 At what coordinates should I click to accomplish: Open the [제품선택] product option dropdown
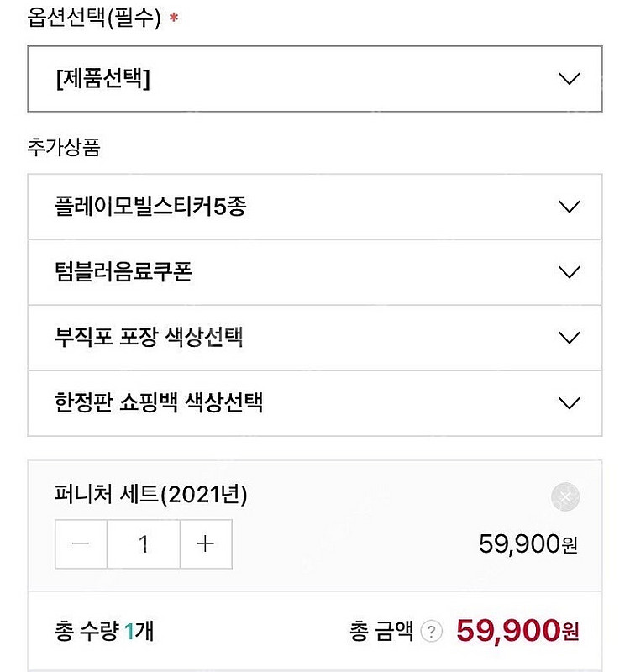[x=314, y=80]
